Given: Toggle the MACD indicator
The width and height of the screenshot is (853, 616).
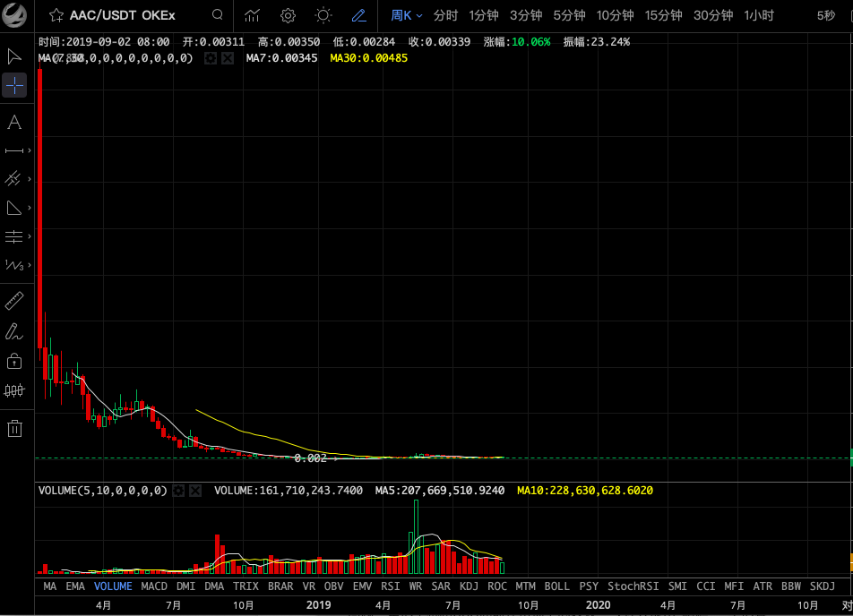Looking at the screenshot, I should [154, 586].
